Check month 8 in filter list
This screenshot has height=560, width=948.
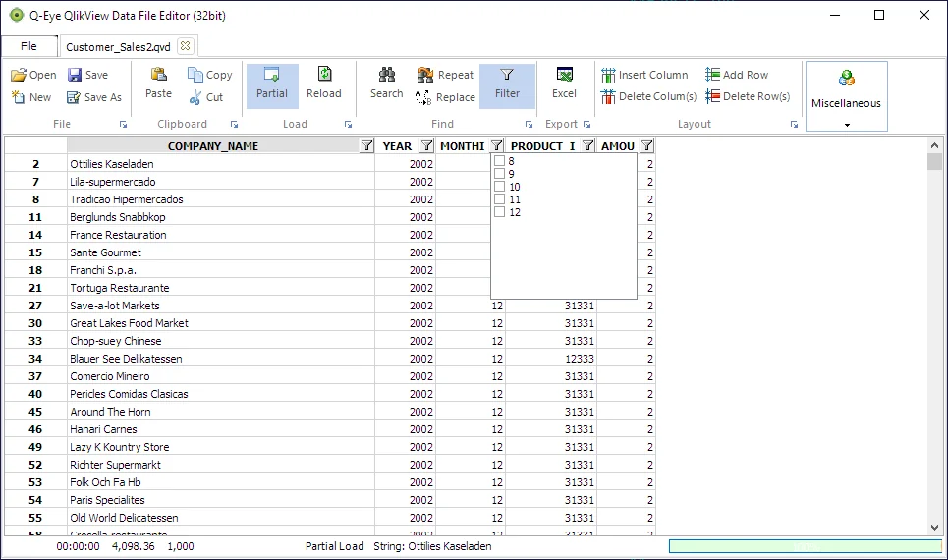(499, 161)
